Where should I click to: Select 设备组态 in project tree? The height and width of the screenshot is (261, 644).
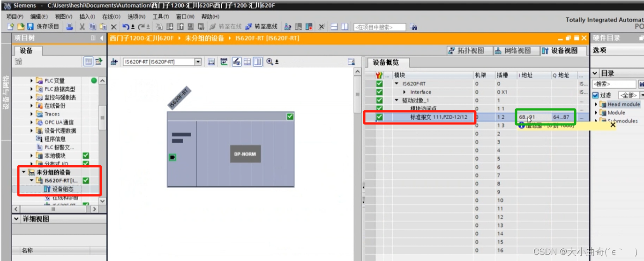tap(63, 189)
